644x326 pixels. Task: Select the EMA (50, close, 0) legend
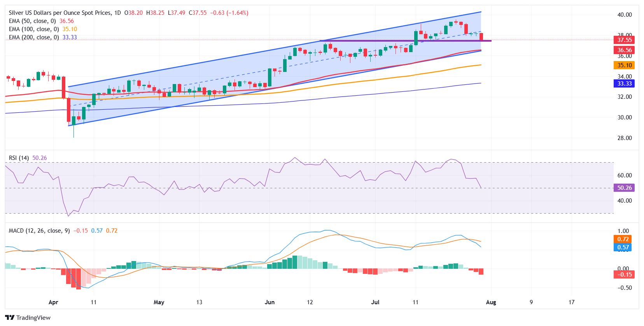point(34,21)
